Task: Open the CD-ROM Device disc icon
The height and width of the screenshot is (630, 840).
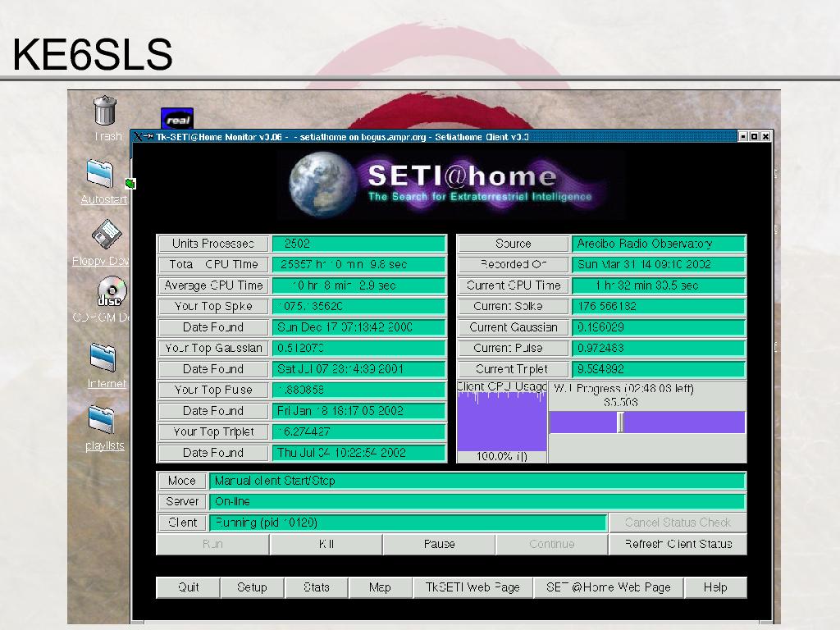Action: [x=112, y=292]
